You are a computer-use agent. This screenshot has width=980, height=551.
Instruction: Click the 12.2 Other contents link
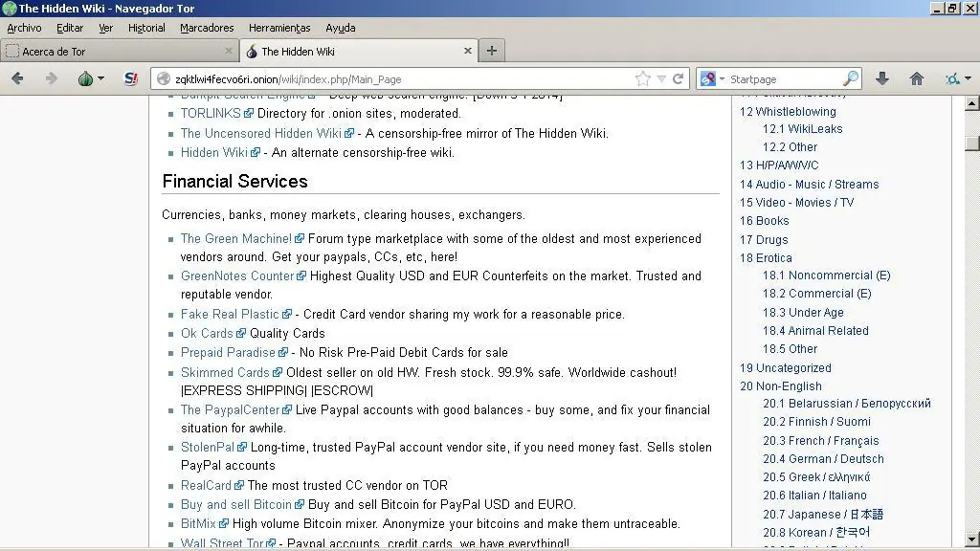pyautogui.click(x=790, y=146)
